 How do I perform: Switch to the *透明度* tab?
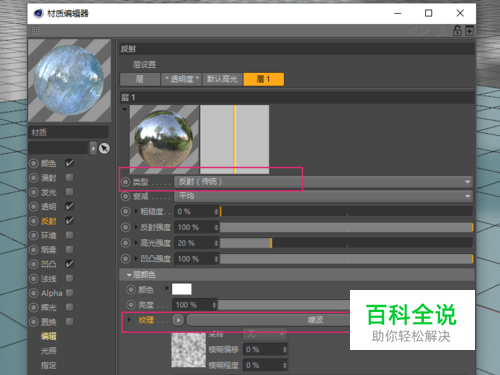[x=181, y=79]
